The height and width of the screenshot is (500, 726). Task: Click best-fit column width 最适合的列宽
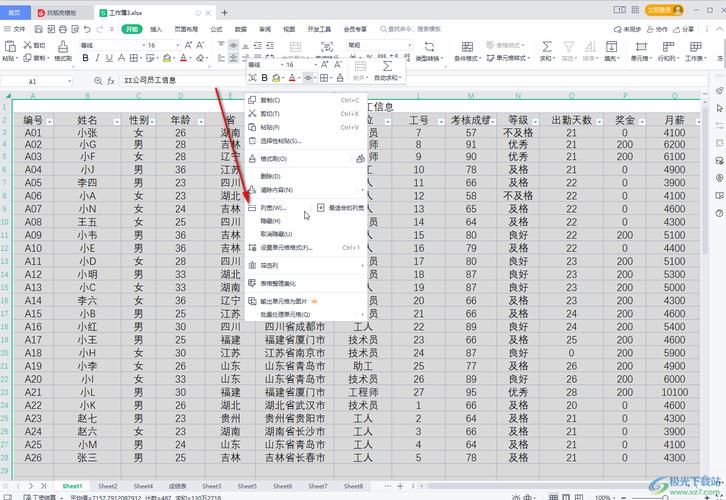coord(341,208)
